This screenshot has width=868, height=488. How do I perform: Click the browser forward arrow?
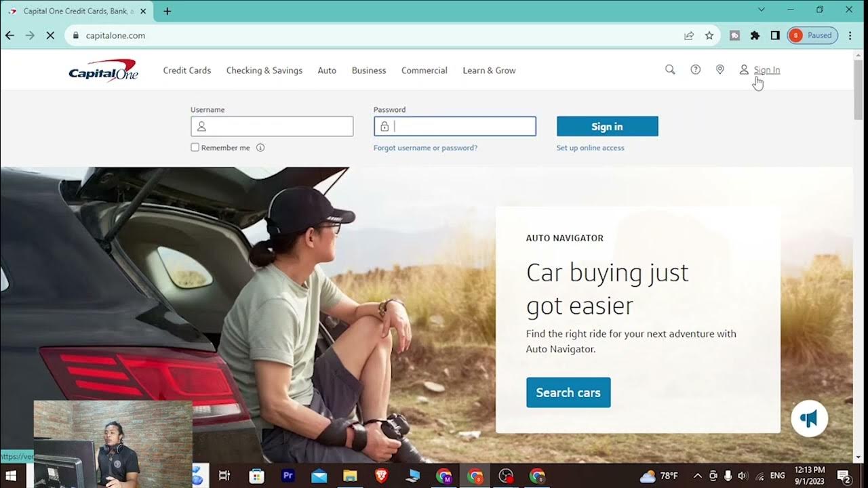point(30,35)
